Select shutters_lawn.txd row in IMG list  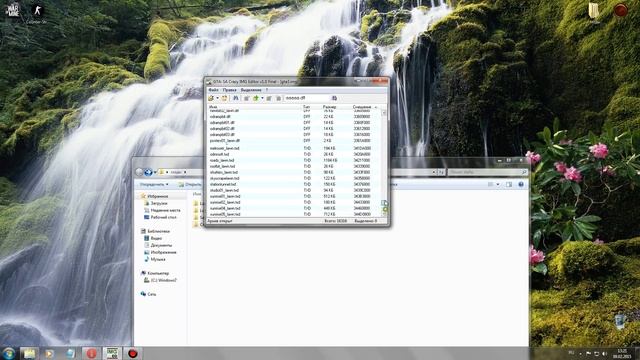click(x=294, y=172)
